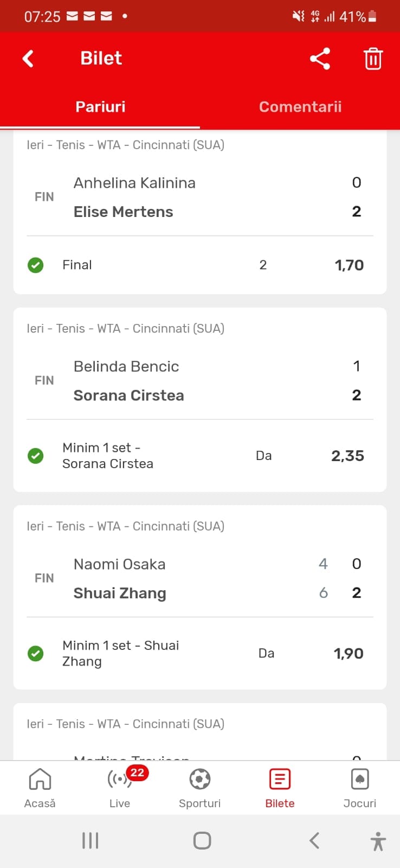Tap the 2,35 odds value
This screenshot has height=868, width=400.
(x=347, y=456)
